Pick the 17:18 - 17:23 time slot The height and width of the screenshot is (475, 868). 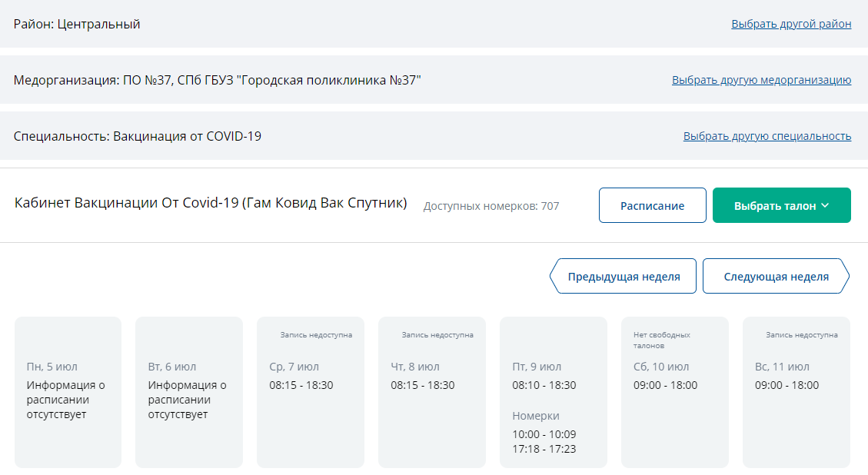[544, 449]
